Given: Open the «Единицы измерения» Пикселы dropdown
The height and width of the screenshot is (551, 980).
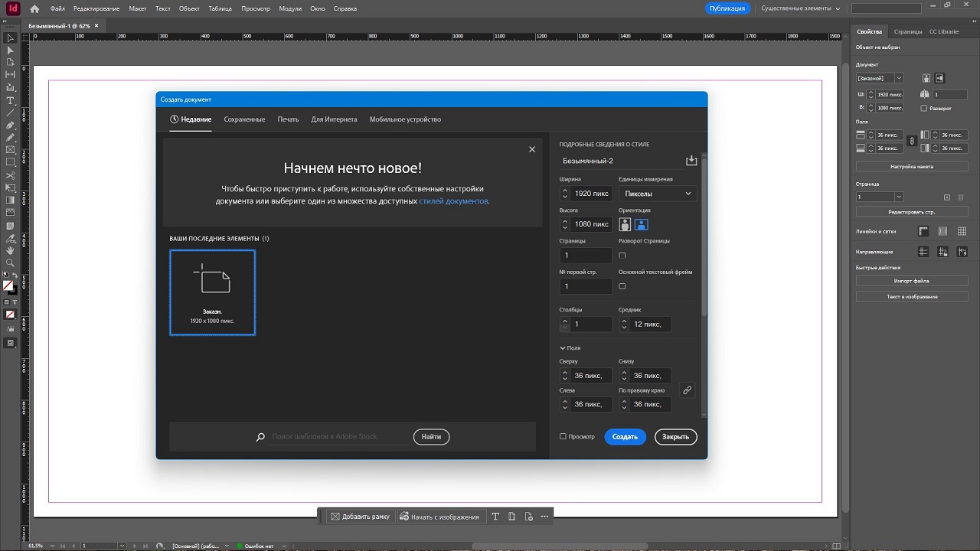Looking at the screenshot, I should point(658,194).
